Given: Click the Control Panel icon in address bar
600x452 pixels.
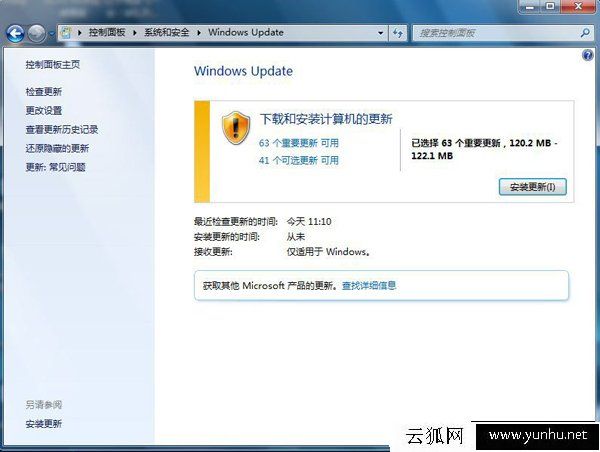Looking at the screenshot, I should click(x=66, y=33).
